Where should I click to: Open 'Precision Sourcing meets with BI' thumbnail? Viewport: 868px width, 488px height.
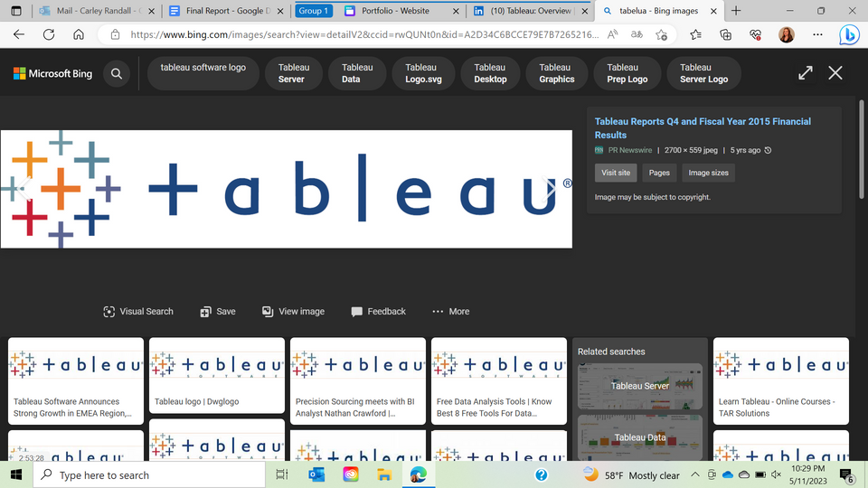[358, 380]
